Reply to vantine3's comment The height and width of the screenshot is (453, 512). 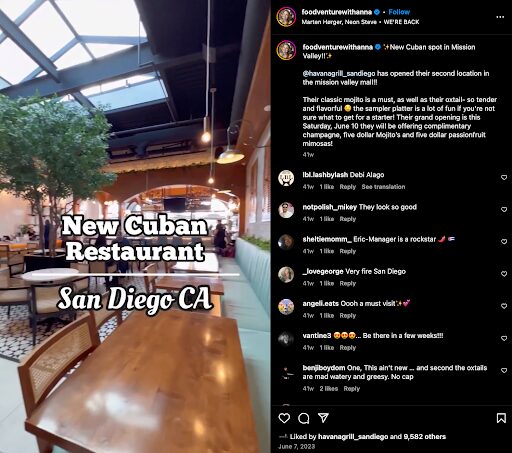348,348
